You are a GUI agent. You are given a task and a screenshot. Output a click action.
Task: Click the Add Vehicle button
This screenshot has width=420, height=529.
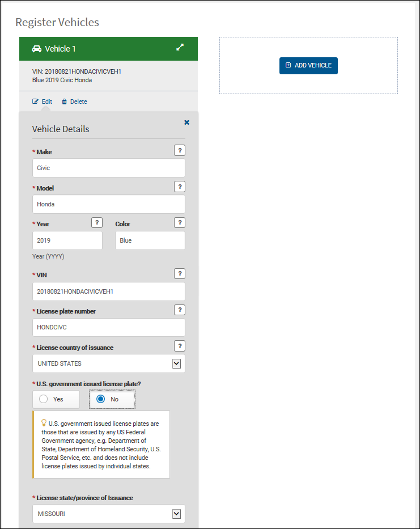pos(308,65)
